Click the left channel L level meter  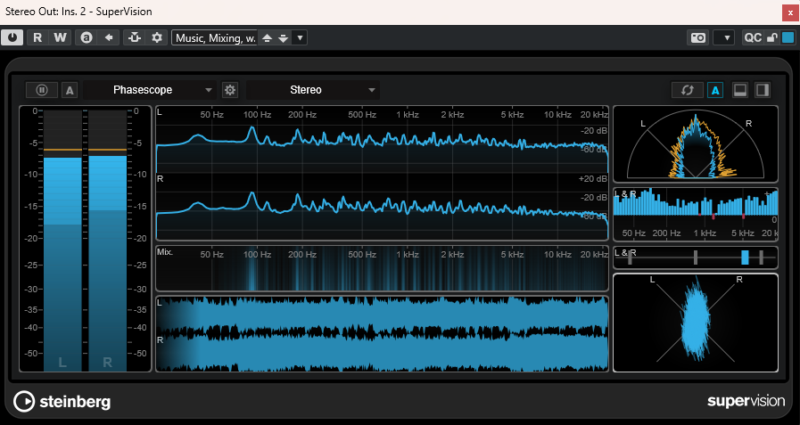coord(62,239)
